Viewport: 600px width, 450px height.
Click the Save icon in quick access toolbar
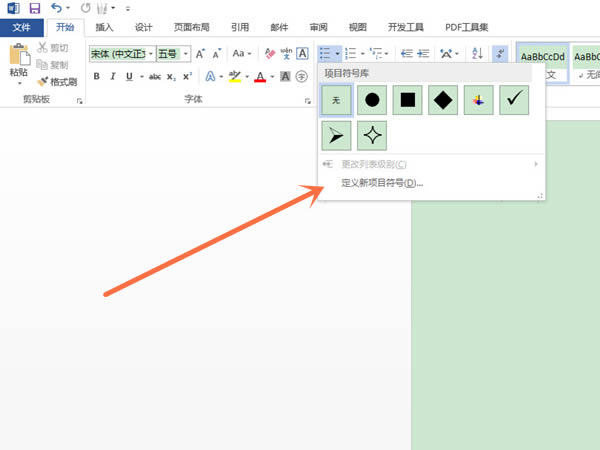[34, 8]
